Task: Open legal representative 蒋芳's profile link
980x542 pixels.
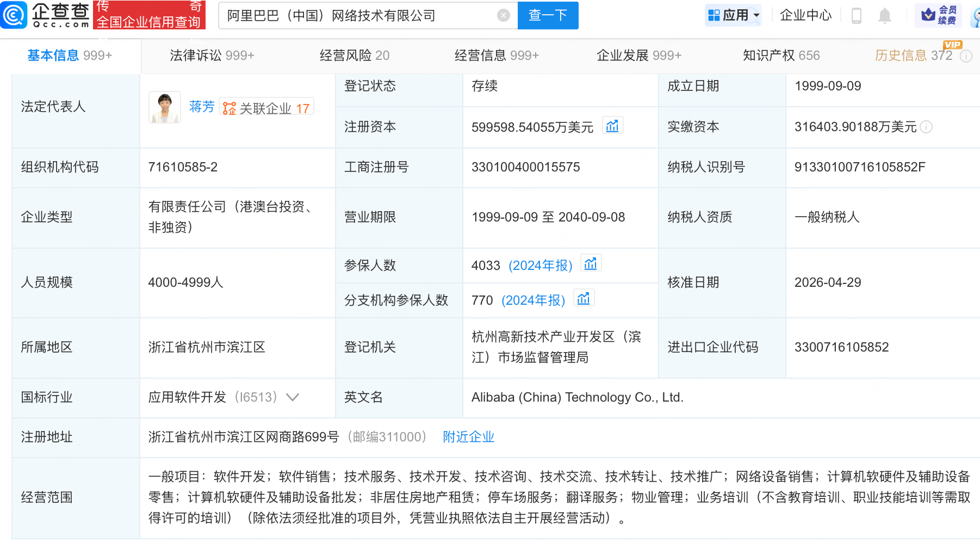Action: pyautogui.click(x=202, y=107)
